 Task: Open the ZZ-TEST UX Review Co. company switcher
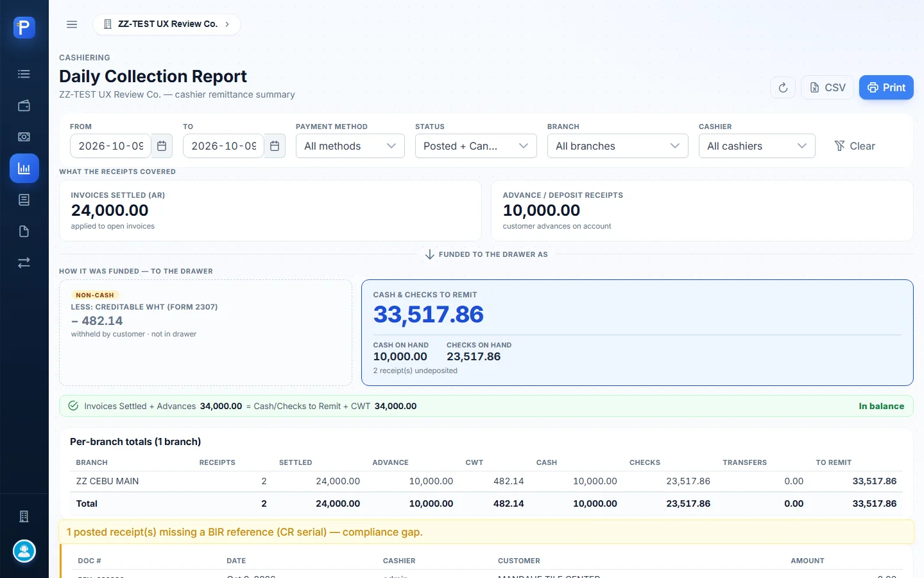click(x=167, y=24)
